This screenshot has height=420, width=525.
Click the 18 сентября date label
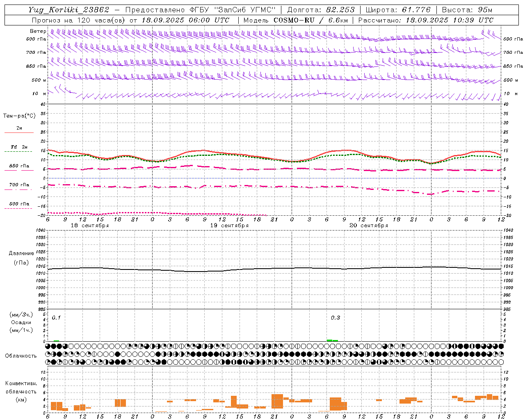pyautogui.click(x=90, y=226)
